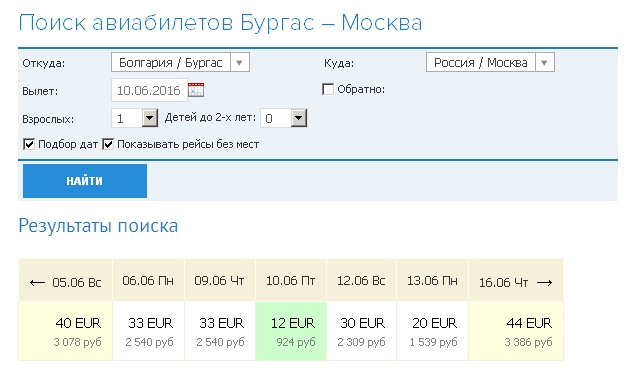This screenshot has width=632, height=375.
Task: Select the 06.06 Пн date column
Action: 148,281
